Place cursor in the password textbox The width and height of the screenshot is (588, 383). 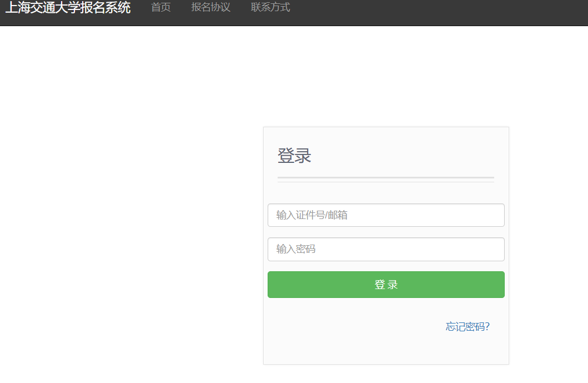(x=386, y=249)
